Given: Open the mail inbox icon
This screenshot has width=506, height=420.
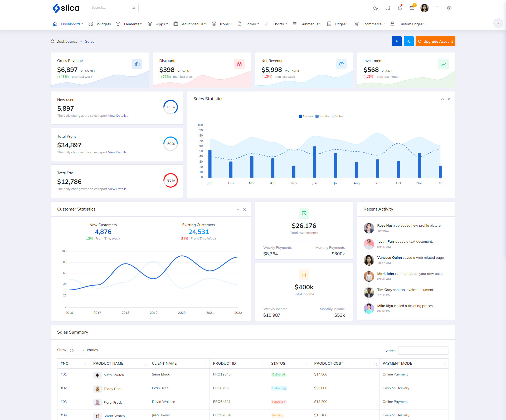Looking at the screenshot, I should point(412,8).
